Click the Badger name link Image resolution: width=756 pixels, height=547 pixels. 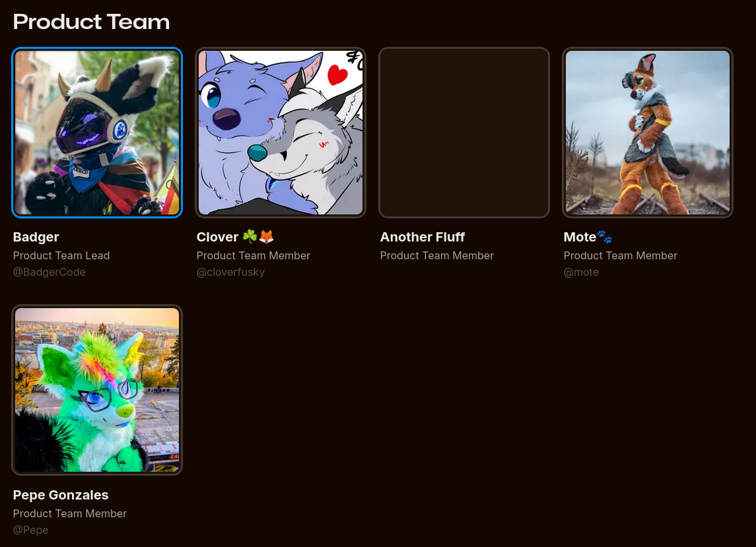coord(36,237)
